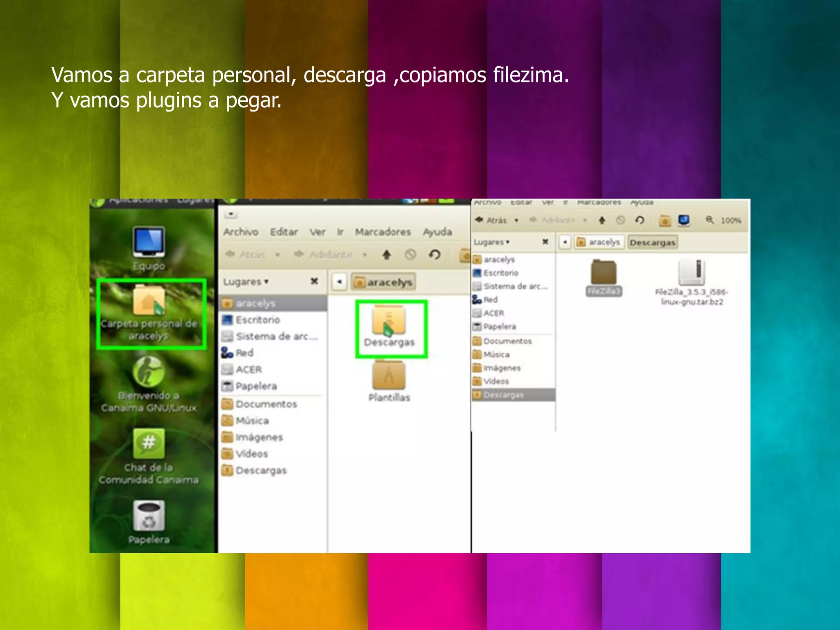The width and height of the screenshot is (840, 630).
Task: Select aracelys in Descargas window sidebar
Action: click(514, 259)
